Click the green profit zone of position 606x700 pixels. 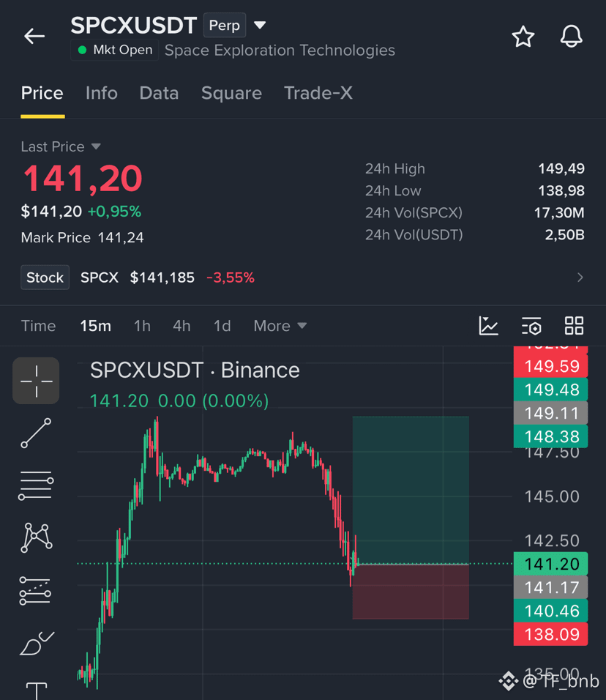point(411,490)
